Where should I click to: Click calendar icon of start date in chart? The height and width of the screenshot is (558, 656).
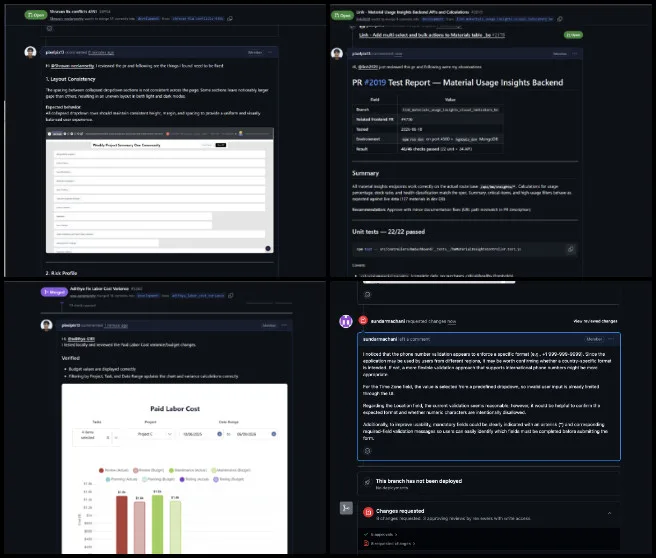tap(220, 434)
